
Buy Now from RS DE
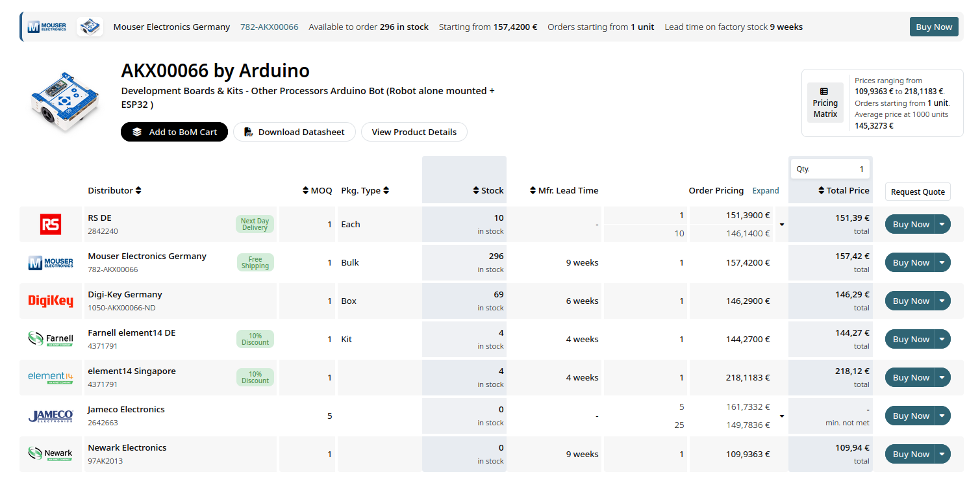(x=911, y=225)
